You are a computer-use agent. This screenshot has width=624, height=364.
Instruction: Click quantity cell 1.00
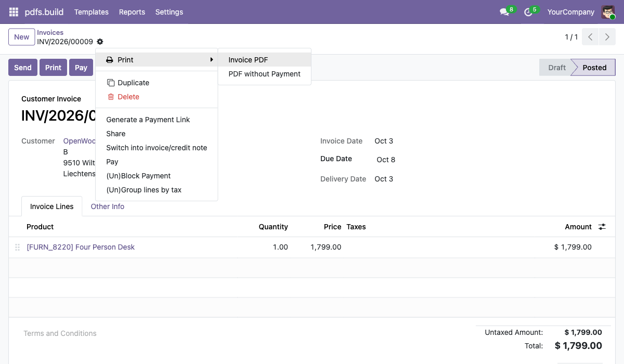point(280,247)
